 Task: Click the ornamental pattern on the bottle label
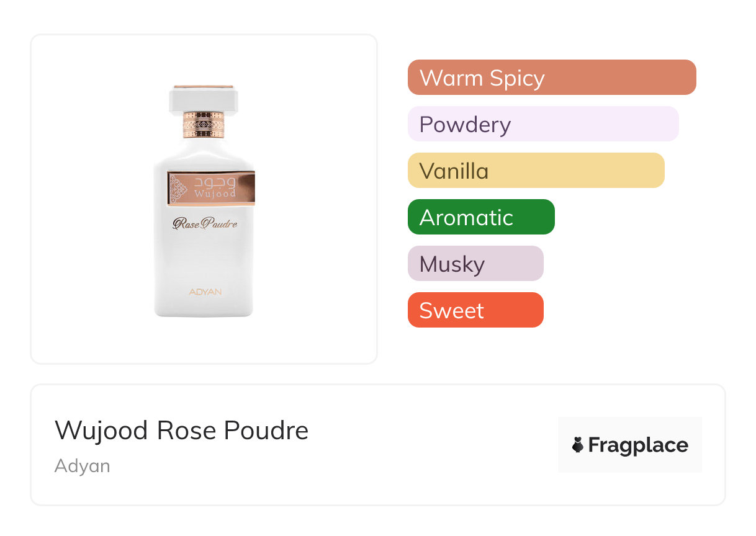[179, 188]
